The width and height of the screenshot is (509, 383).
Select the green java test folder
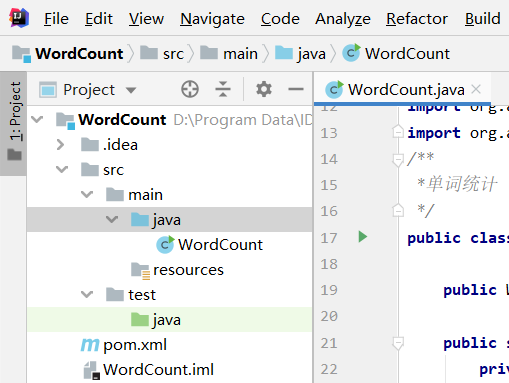[169, 320]
